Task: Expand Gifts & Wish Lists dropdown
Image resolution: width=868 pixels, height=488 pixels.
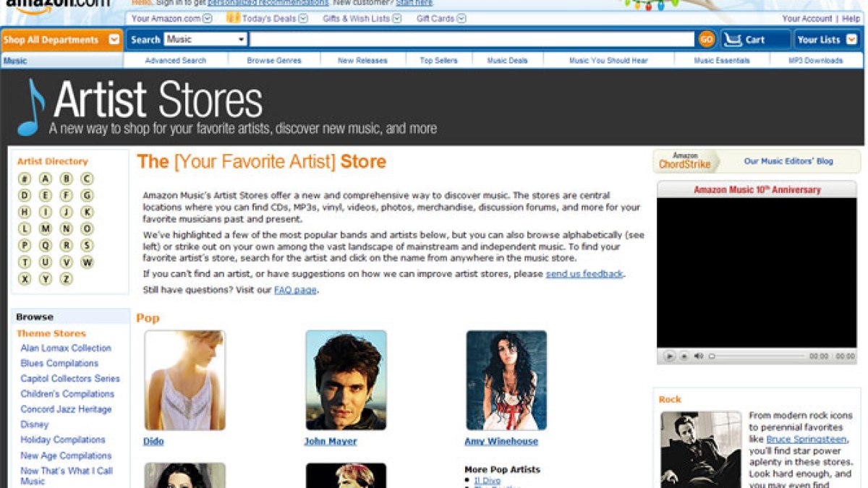Action: click(397, 19)
